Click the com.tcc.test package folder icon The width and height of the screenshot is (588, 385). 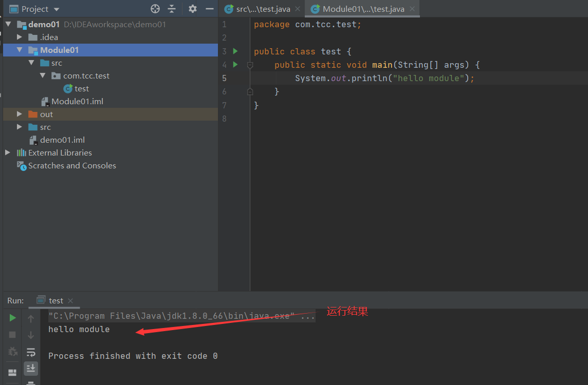[x=56, y=75]
